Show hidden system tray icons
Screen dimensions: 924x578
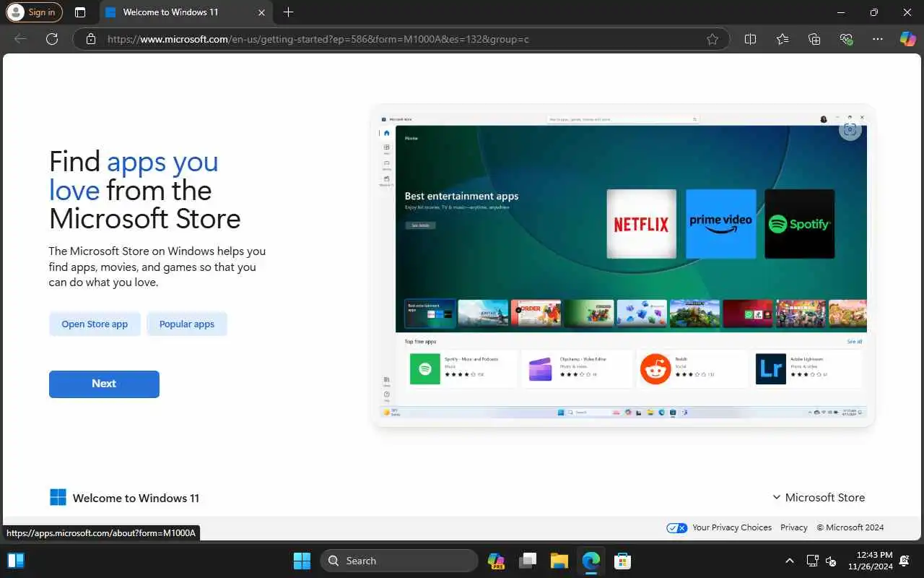[x=790, y=561]
